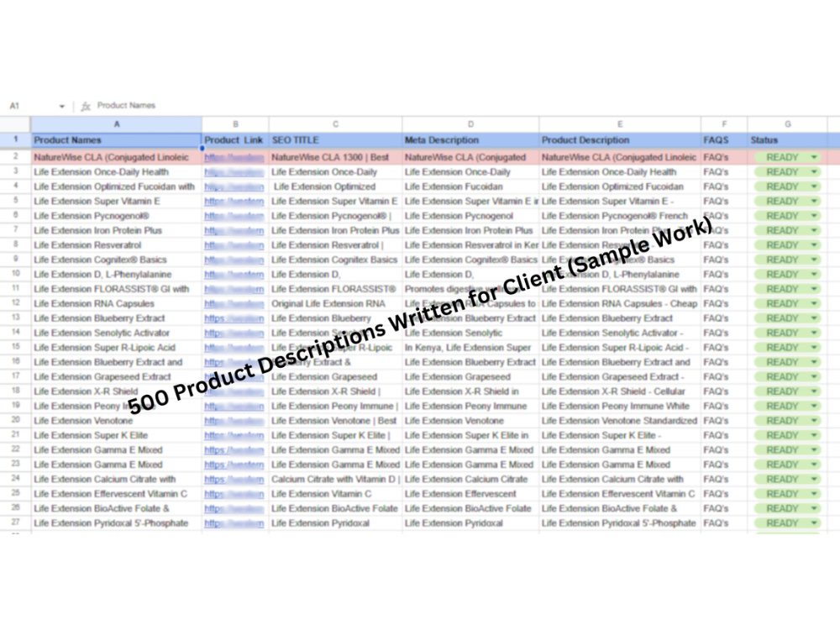Screen dimensions: 840x630
Task: Open Status dropdown for Life Extension Super Vitamin E
Action: pos(814,202)
